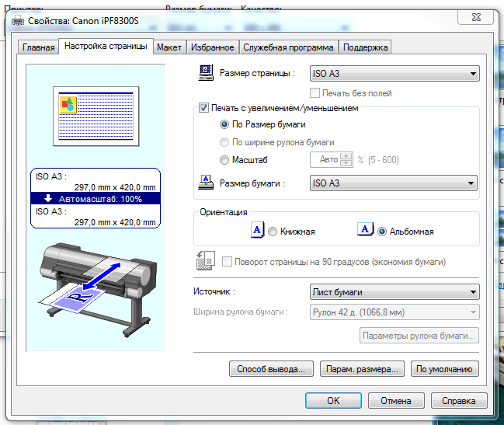Click Параметры рулона бумаги button

(419, 336)
